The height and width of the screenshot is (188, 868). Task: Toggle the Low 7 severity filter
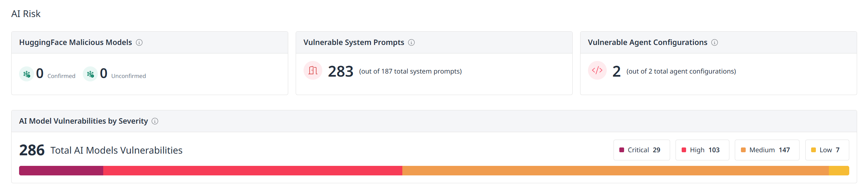click(x=827, y=150)
